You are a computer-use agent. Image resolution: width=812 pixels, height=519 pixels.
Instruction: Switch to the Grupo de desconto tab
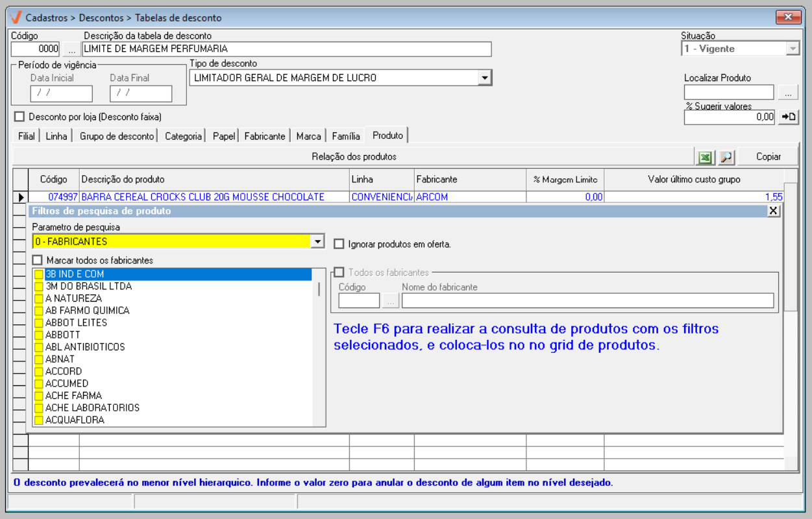pos(117,136)
